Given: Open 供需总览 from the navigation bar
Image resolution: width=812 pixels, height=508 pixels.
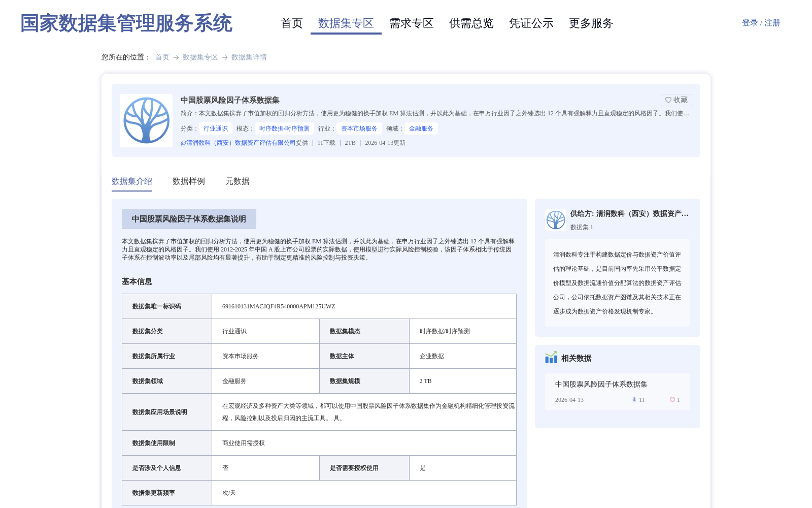Looking at the screenshot, I should point(471,23).
